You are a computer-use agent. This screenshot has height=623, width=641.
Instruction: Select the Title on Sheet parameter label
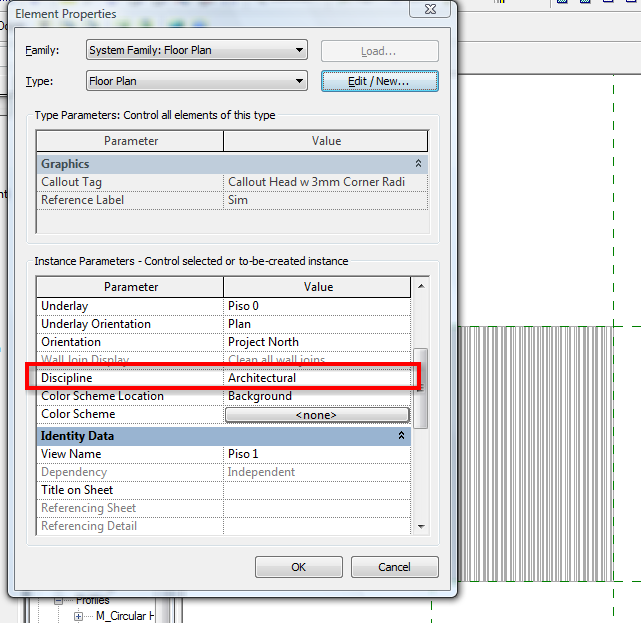tap(77, 490)
